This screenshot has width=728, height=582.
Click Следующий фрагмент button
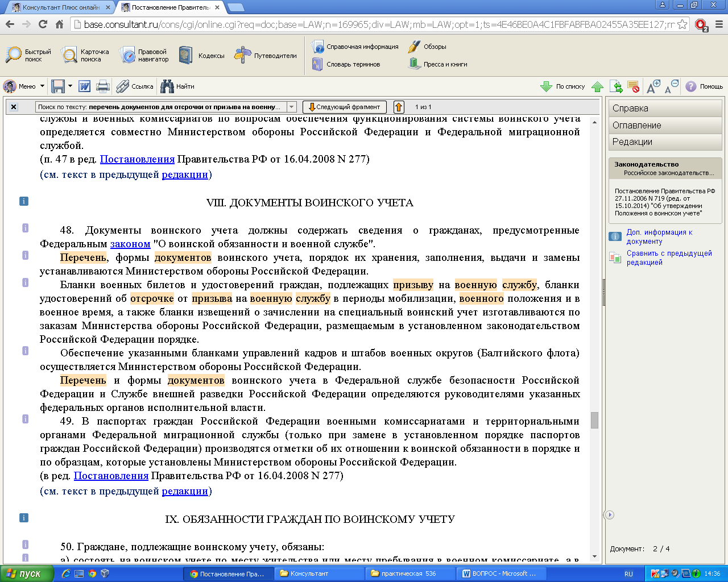click(345, 107)
